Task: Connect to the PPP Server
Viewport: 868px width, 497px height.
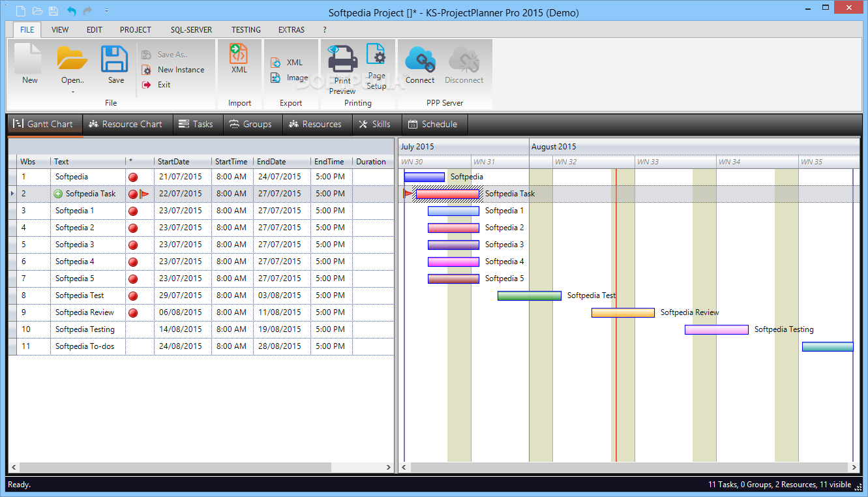Action: (x=420, y=66)
